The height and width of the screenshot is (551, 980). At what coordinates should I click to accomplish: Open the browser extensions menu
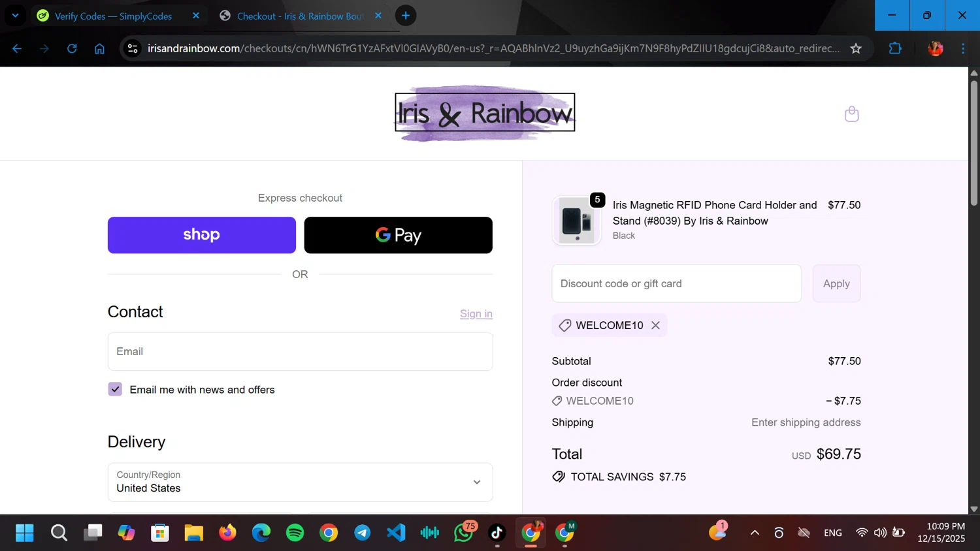pos(895,48)
